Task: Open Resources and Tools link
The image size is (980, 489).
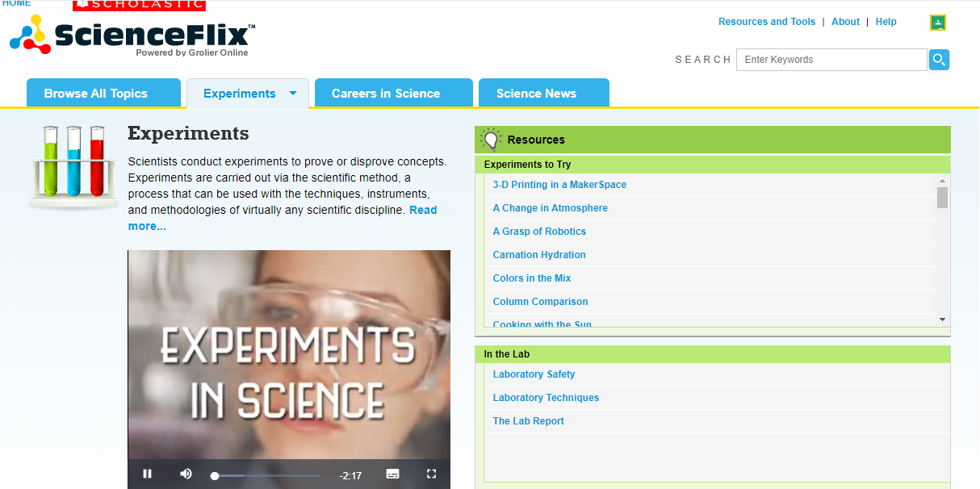Action: 767,22
